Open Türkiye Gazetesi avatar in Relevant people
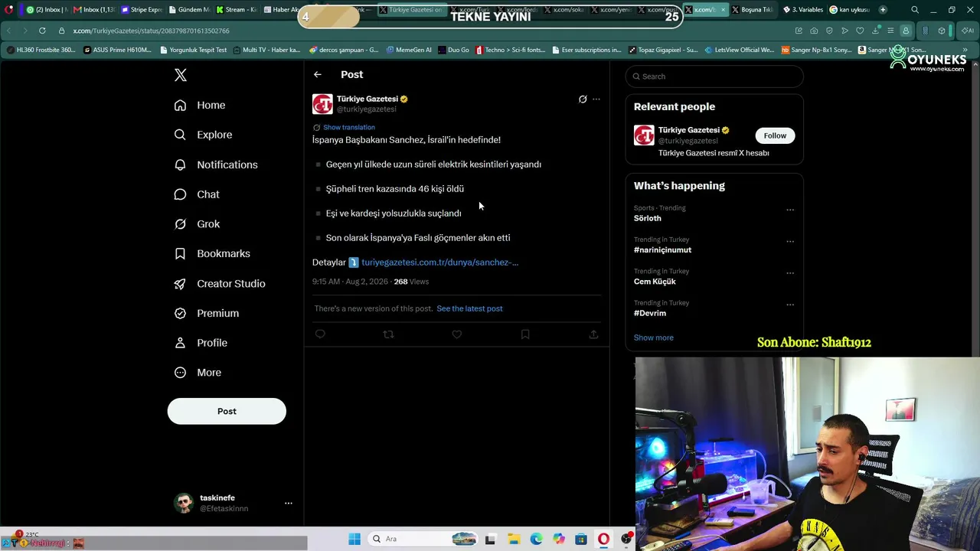The height and width of the screenshot is (551, 980). click(644, 135)
